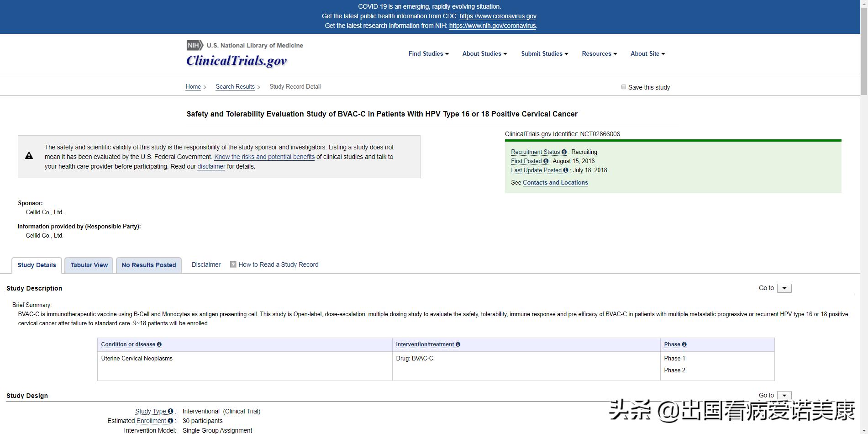The image size is (868, 434).
Task: Click the study title heading
Action: 382,114
